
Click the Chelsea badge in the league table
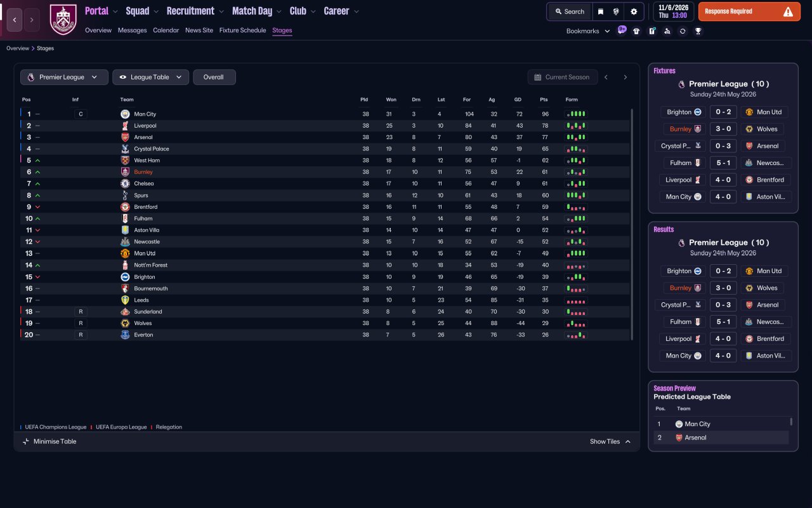125,184
